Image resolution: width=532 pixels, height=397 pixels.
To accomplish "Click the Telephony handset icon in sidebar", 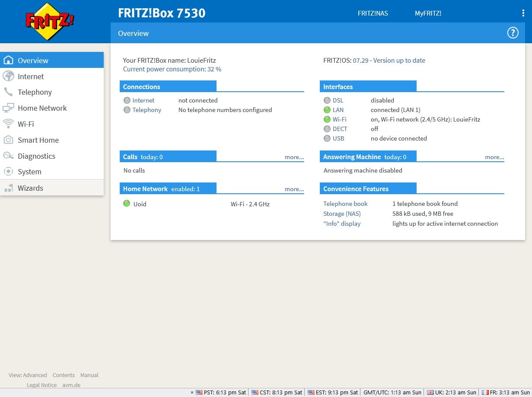I will [8, 92].
